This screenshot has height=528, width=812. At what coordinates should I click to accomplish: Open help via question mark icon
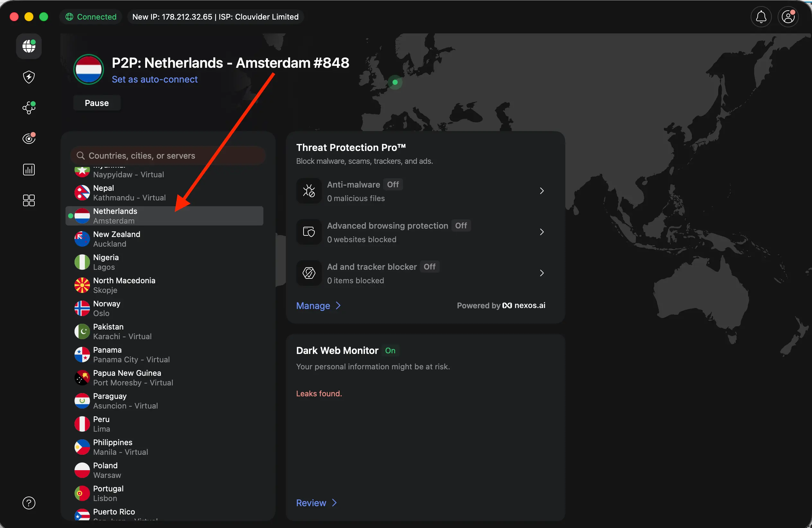(x=28, y=503)
